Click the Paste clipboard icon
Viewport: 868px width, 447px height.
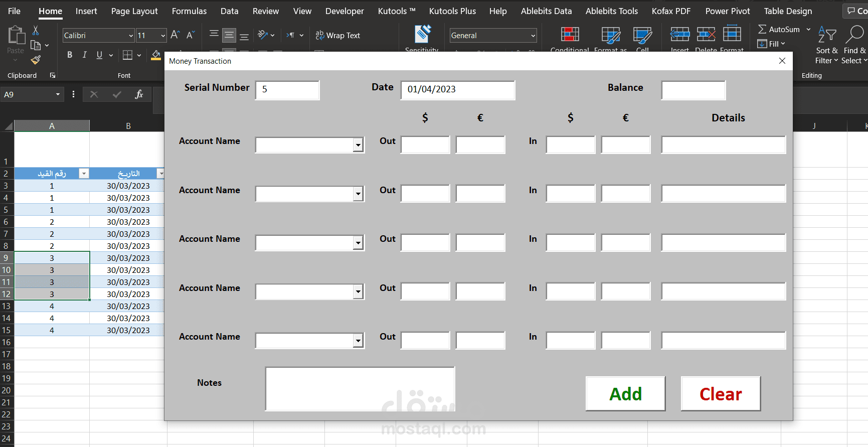click(x=16, y=36)
